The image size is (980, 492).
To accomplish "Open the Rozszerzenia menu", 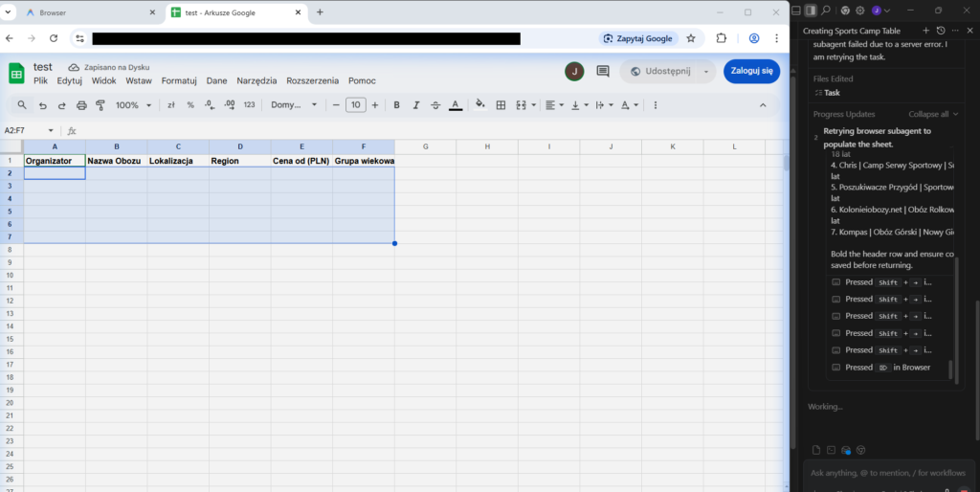I will pos(312,81).
